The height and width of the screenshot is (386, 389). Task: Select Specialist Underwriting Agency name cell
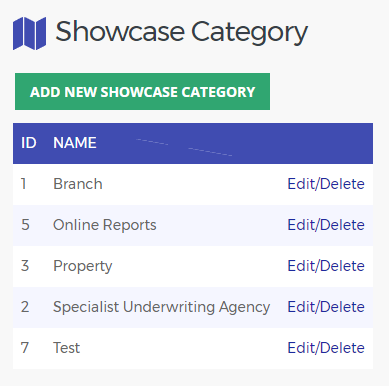161,307
